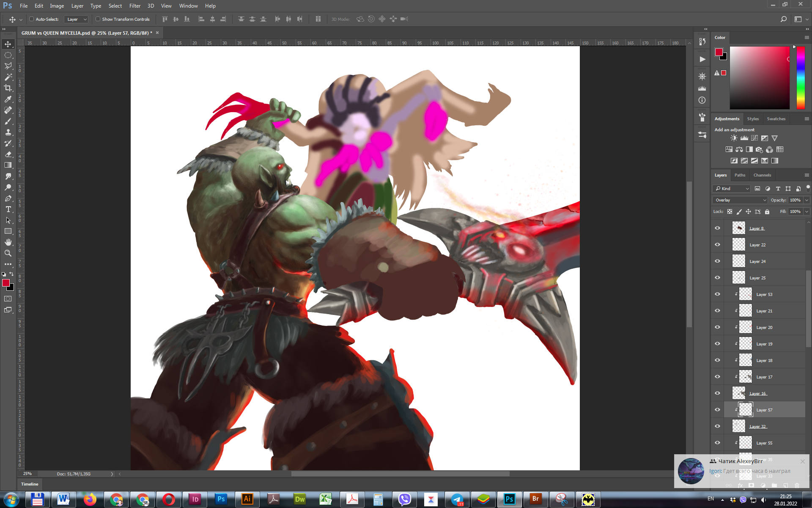
Task: Hide Layer 19 visibility eye
Action: pyautogui.click(x=717, y=344)
